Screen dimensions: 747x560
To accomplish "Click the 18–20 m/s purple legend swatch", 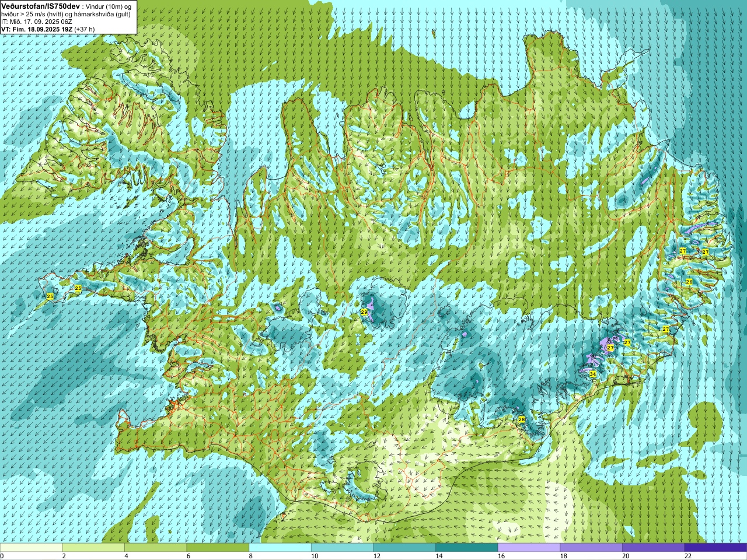I will tap(591, 548).
